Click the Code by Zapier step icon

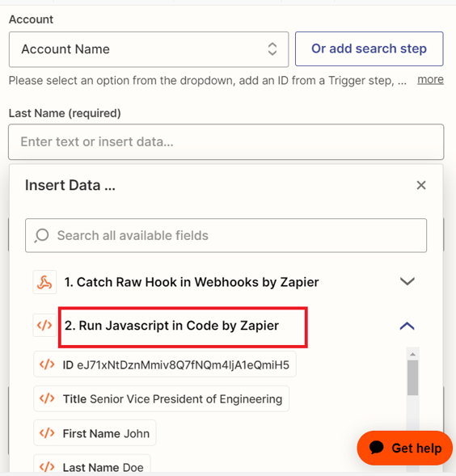[x=44, y=325]
